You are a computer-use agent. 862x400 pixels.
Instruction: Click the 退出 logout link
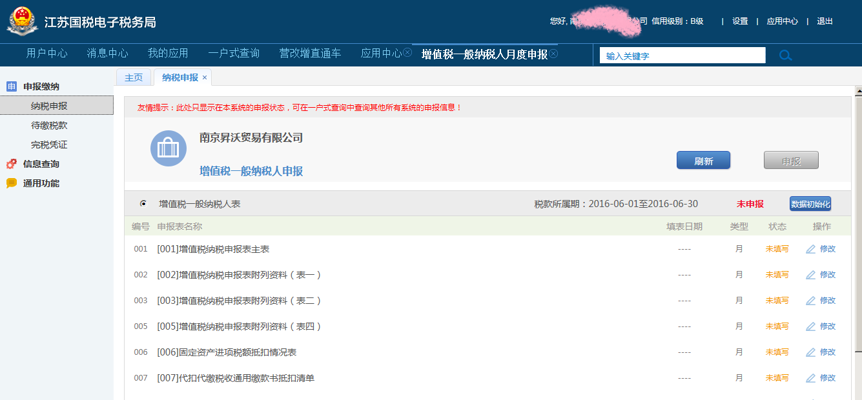click(x=825, y=21)
